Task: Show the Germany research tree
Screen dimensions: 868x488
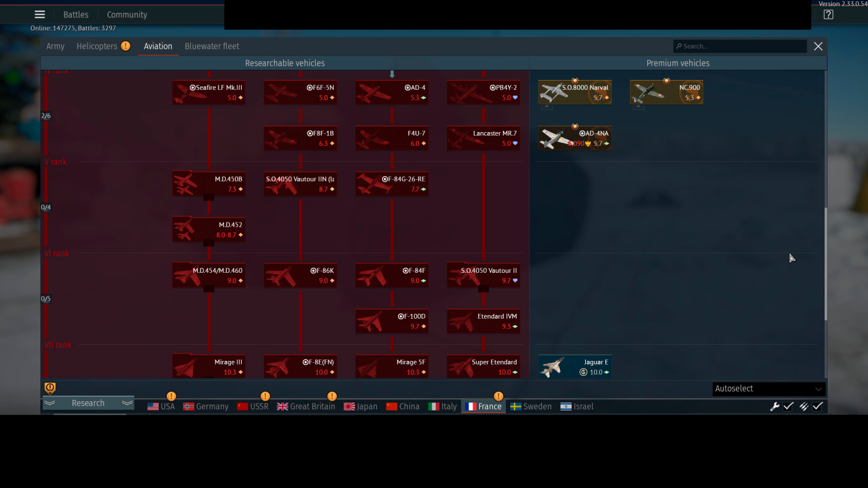Action: pos(206,407)
